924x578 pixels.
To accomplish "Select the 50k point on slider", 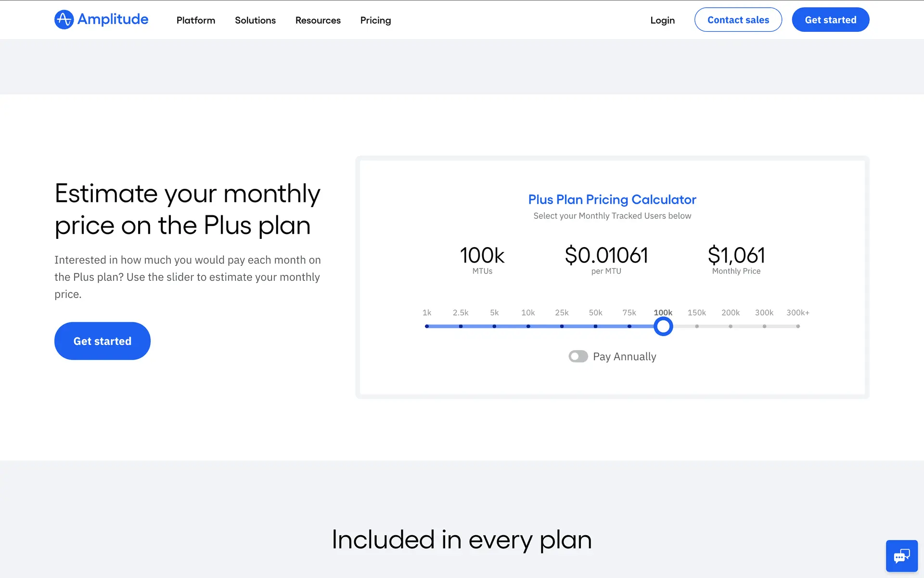I will (595, 327).
